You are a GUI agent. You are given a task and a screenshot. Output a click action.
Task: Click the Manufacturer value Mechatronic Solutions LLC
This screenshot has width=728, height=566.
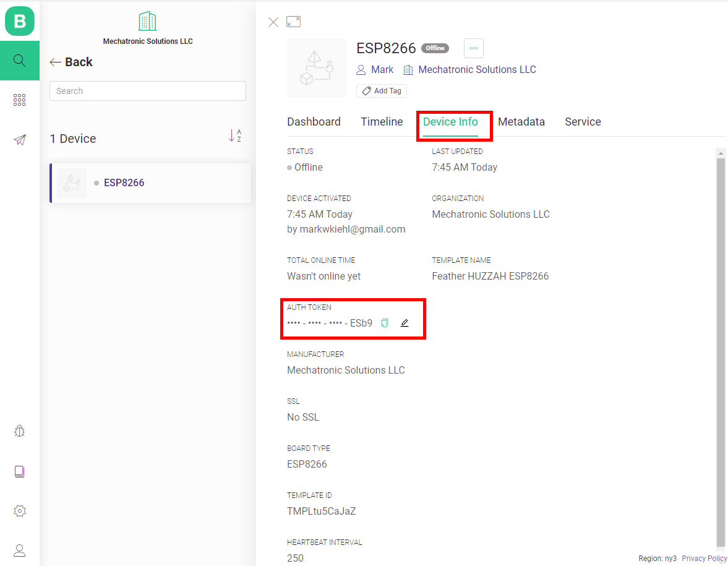point(346,371)
